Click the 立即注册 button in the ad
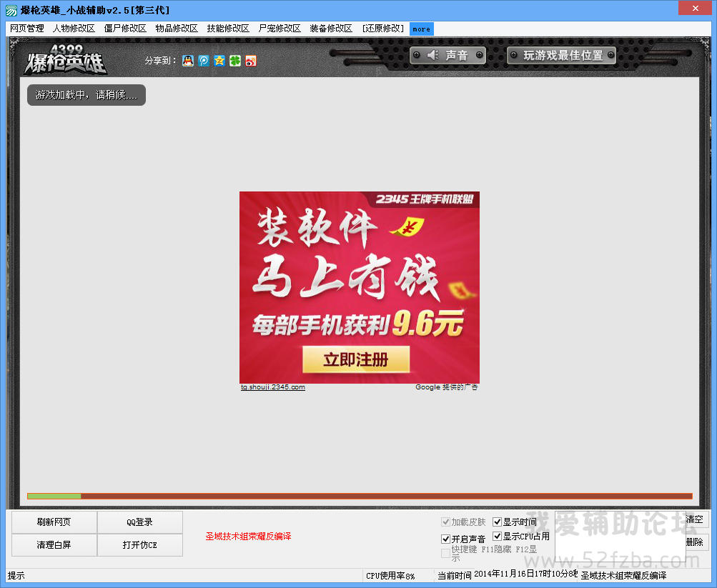717x588 pixels. tap(356, 359)
